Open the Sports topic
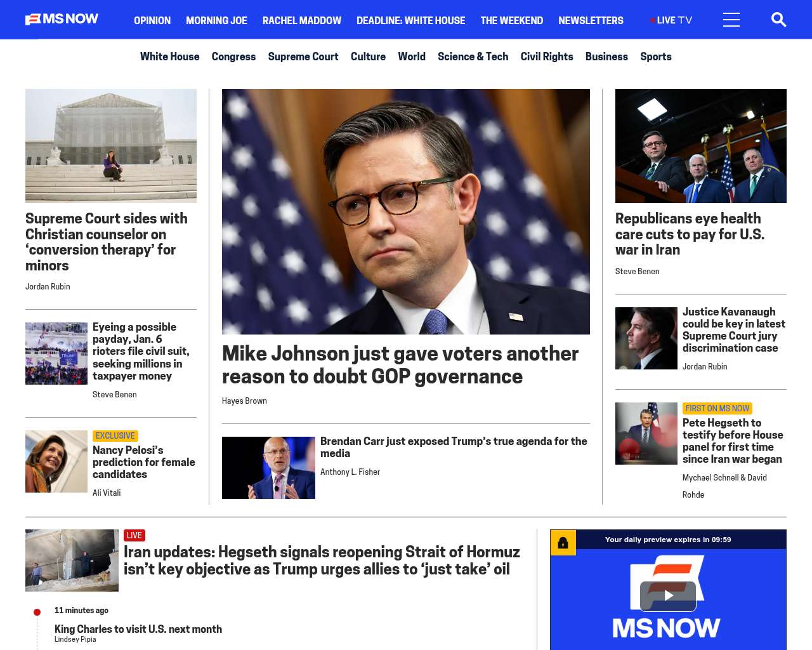The image size is (812, 650). (x=656, y=56)
